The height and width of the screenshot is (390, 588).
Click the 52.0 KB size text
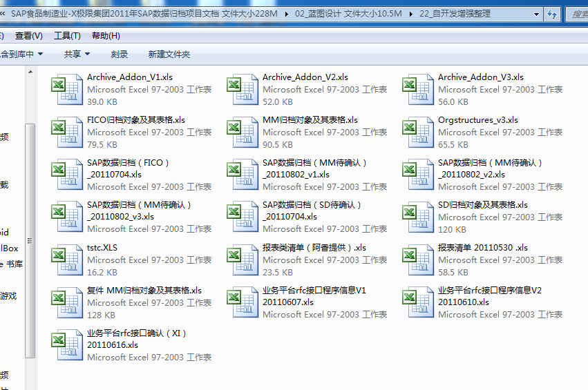(278, 102)
